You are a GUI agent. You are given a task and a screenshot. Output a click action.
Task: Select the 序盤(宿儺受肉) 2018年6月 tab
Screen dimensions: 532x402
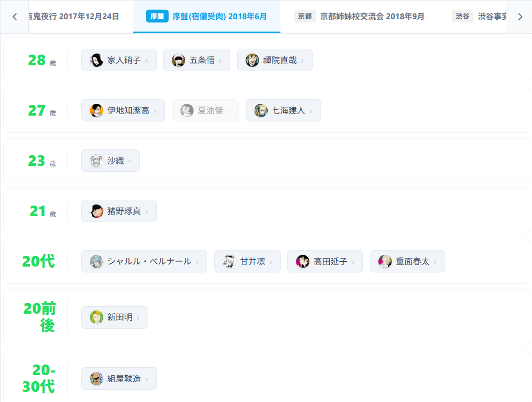(206, 16)
